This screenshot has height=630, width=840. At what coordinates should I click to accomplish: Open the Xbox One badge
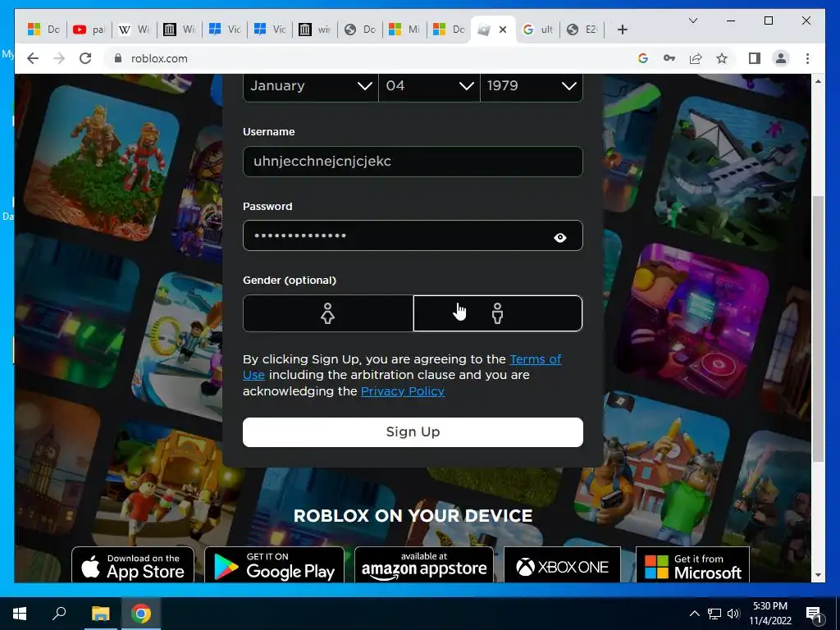[562, 565]
